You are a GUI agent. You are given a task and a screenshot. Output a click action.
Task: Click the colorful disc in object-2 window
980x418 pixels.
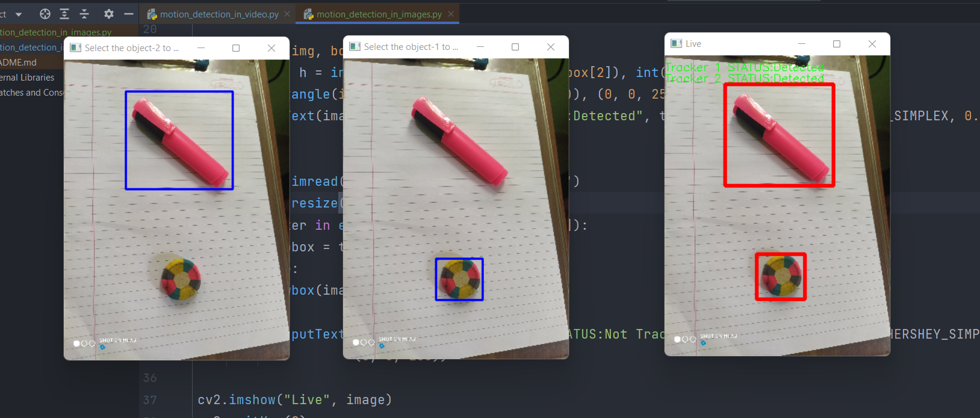181,280
